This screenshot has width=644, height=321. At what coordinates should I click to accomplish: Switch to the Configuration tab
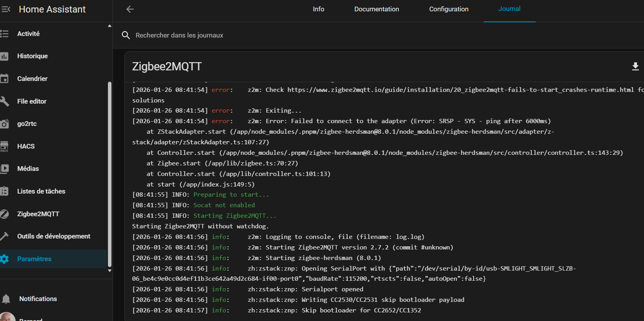448,9
